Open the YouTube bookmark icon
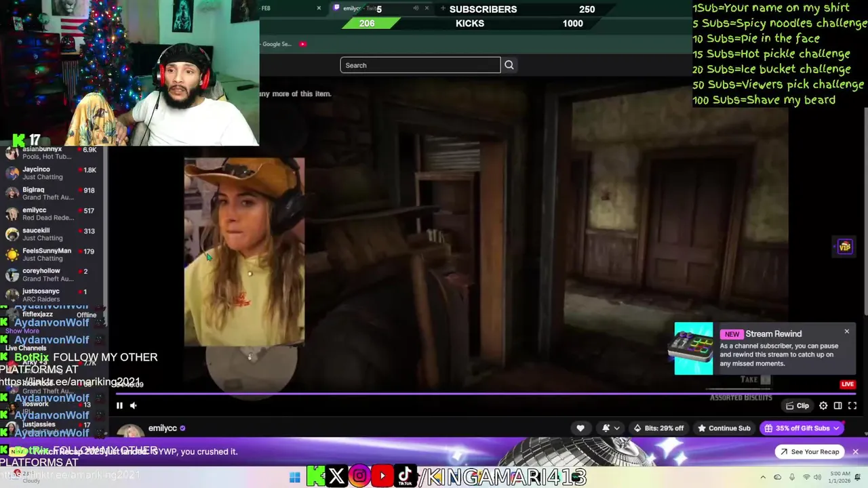The image size is (868, 488). click(x=302, y=44)
